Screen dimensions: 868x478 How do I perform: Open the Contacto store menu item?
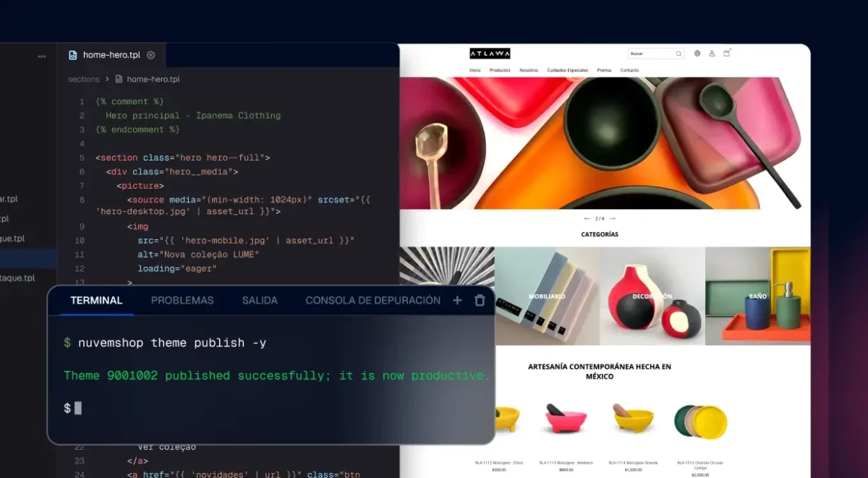pos(629,70)
